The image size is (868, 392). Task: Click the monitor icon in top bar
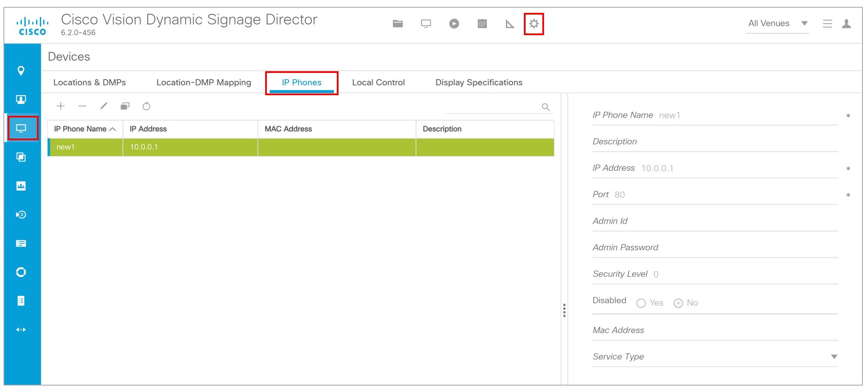426,24
